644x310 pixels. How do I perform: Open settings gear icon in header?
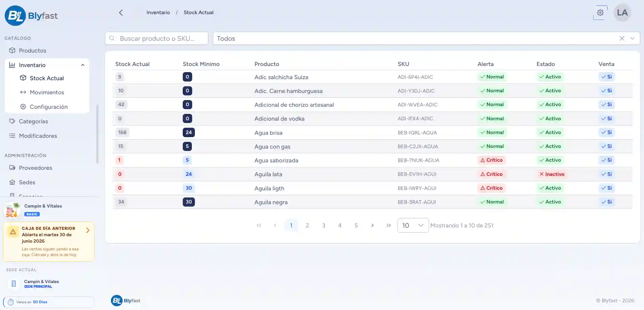tap(600, 13)
